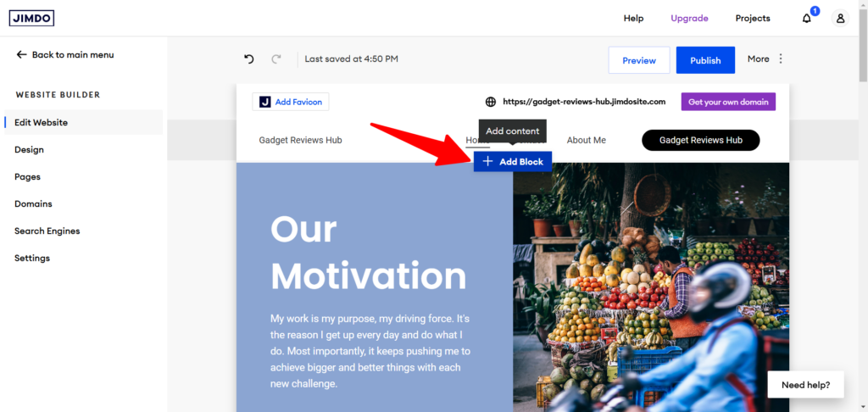Open the notifications bell
This screenshot has height=412, width=868.
coord(806,18)
